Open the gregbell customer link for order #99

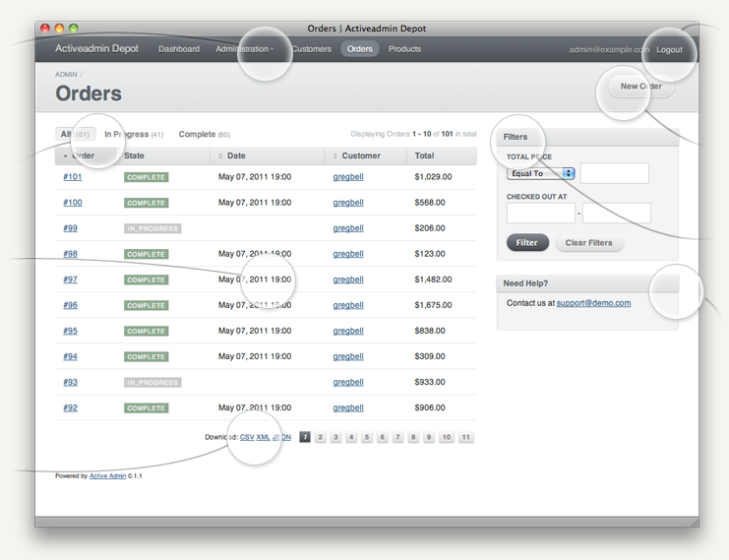348,228
